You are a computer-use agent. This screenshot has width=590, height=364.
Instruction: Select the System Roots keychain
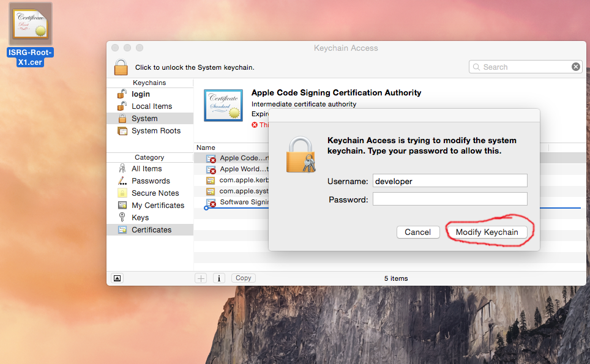(x=150, y=130)
